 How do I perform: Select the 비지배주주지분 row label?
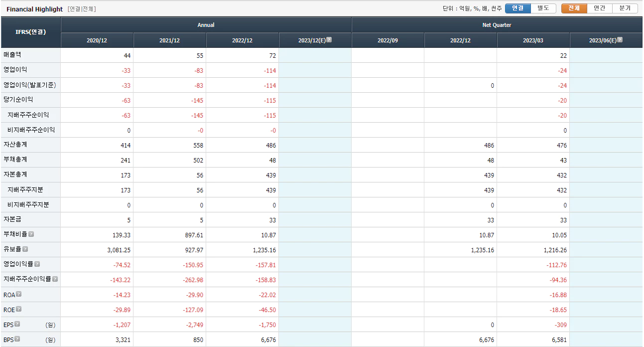(28, 204)
